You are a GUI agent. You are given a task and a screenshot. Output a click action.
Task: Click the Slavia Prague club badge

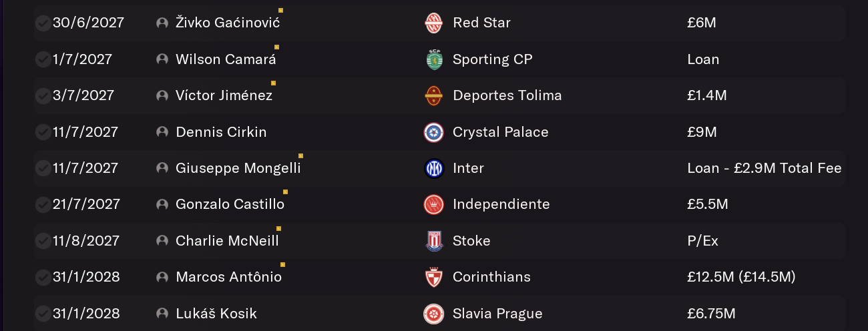tap(434, 314)
